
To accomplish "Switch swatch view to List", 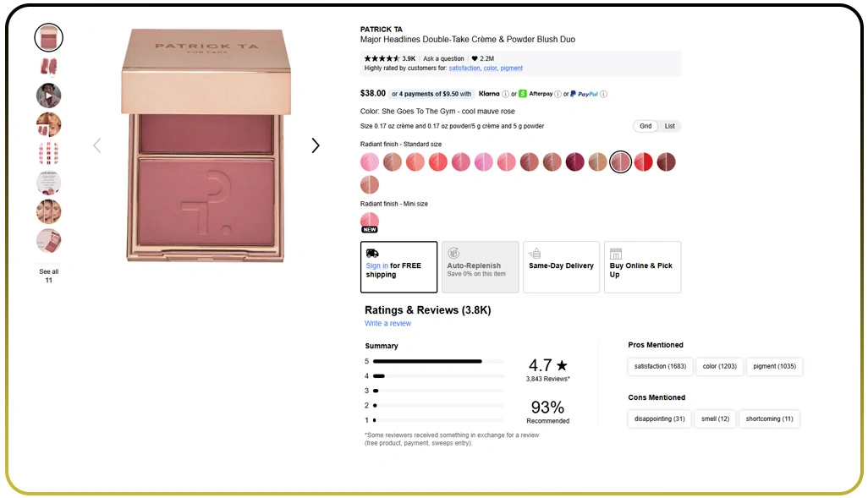I will point(669,126).
